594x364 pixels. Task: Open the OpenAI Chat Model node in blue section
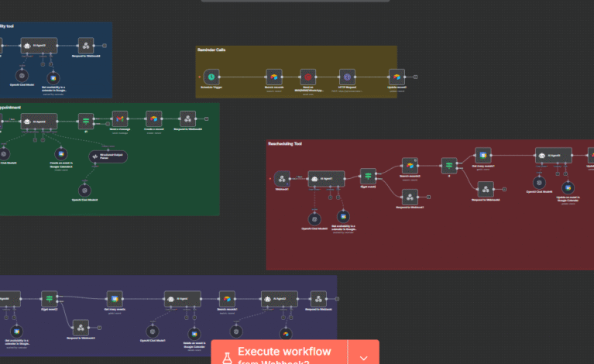pyautogui.click(x=22, y=75)
